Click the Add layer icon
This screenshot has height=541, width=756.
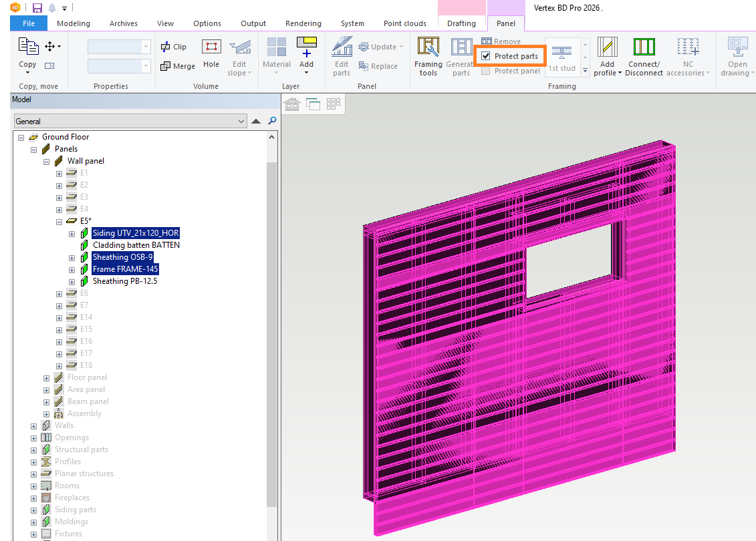(x=306, y=47)
